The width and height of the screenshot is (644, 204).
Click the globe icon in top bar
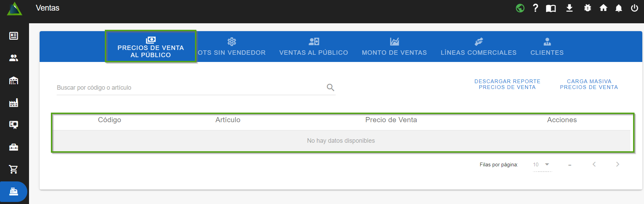pos(520,8)
